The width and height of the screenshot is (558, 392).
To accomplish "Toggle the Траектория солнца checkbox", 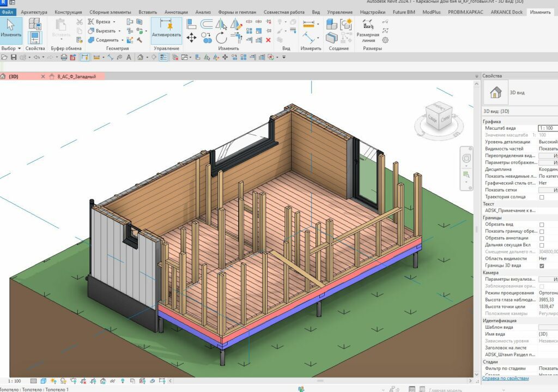I will point(541,197).
